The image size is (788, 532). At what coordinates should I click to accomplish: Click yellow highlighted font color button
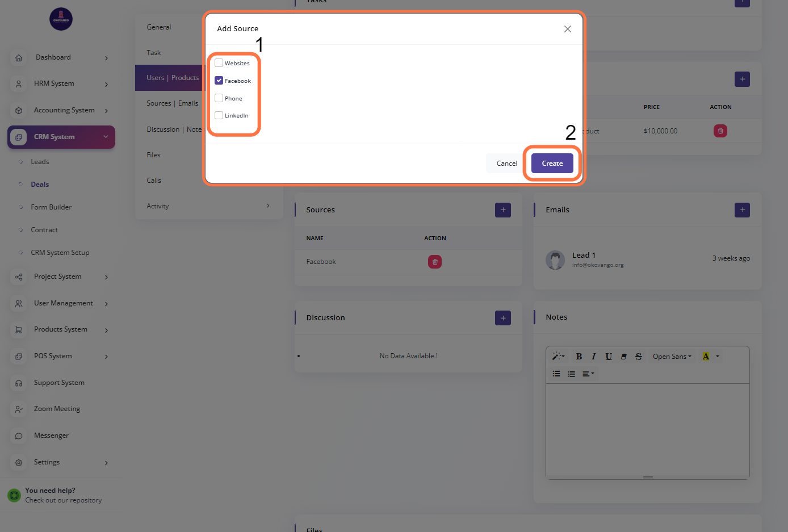pyautogui.click(x=705, y=357)
